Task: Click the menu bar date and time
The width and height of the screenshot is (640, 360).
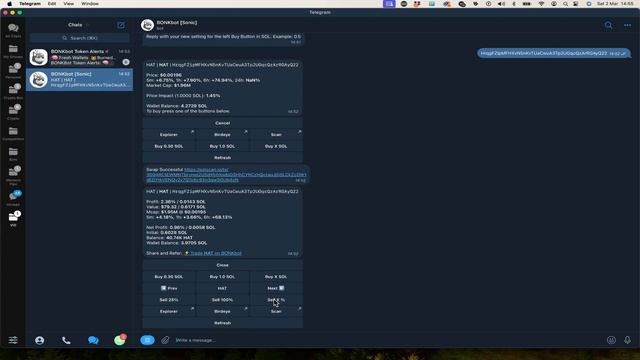Action: (615, 4)
